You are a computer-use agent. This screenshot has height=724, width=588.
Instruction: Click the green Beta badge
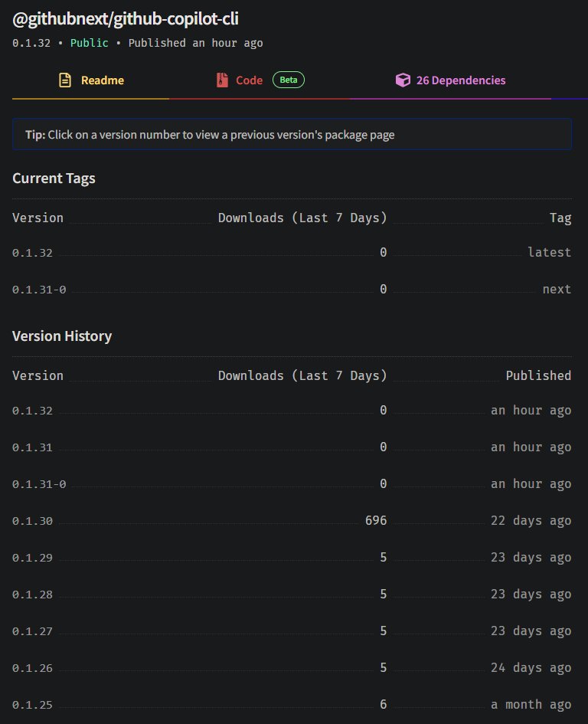pos(289,80)
